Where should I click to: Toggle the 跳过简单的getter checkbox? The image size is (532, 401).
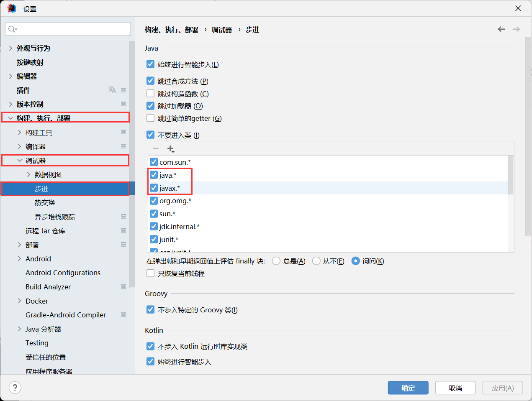tap(151, 118)
